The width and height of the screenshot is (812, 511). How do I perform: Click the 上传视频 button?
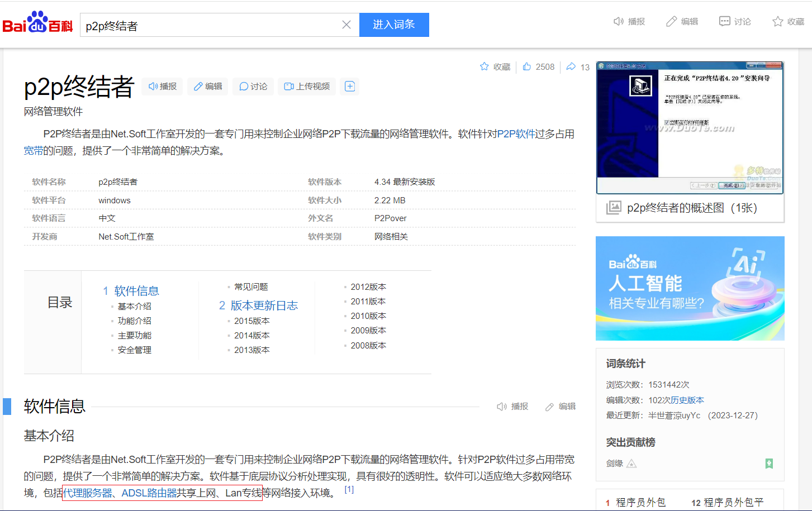click(x=307, y=86)
